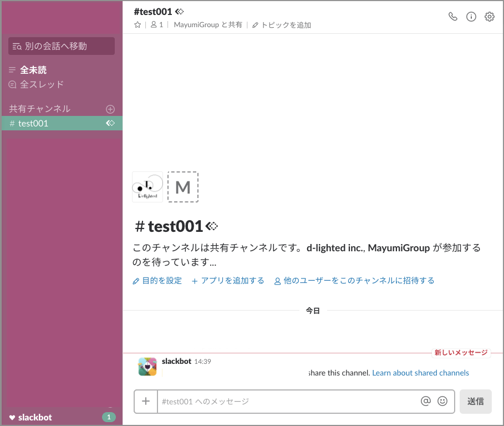This screenshot has height=426, width=504.
Task: Open channel settings gear icon
Action: pos(489,17)
